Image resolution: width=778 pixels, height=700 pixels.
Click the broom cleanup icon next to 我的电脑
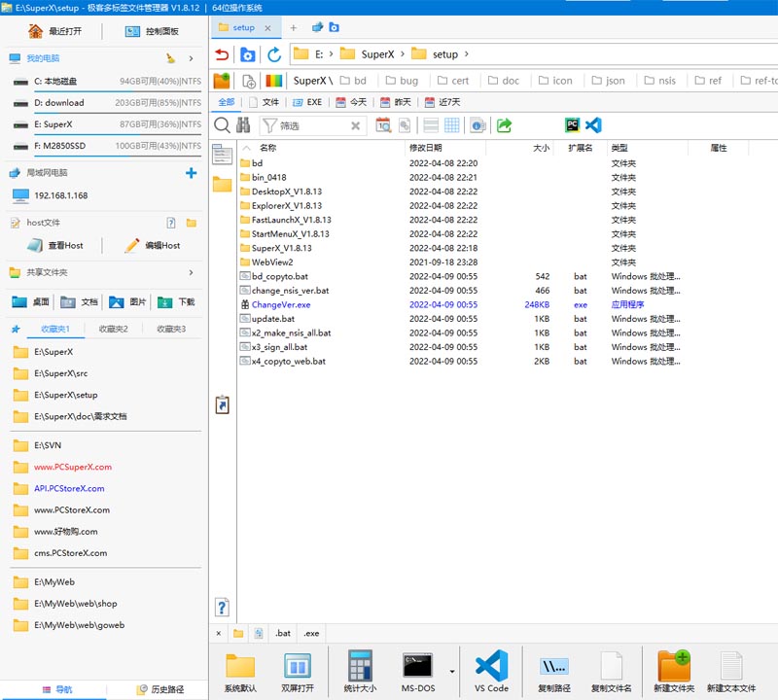click(171, 58)
